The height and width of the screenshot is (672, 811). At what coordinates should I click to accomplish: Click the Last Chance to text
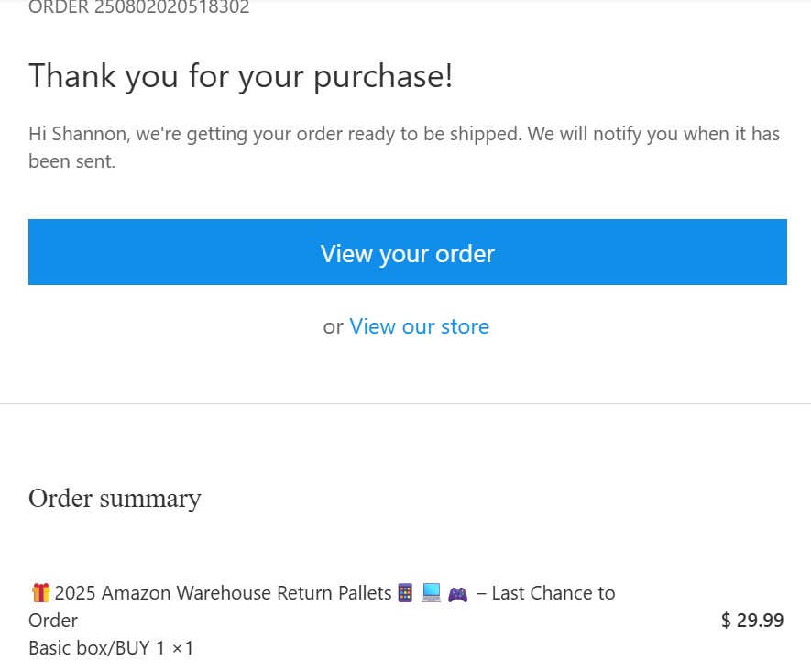(x=553, y=593)
